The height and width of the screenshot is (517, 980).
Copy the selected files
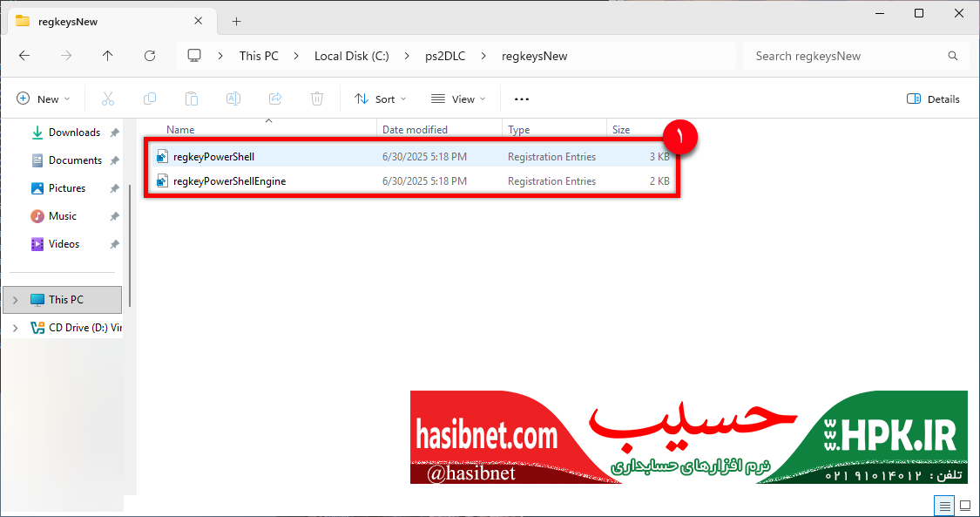point(150,99)
